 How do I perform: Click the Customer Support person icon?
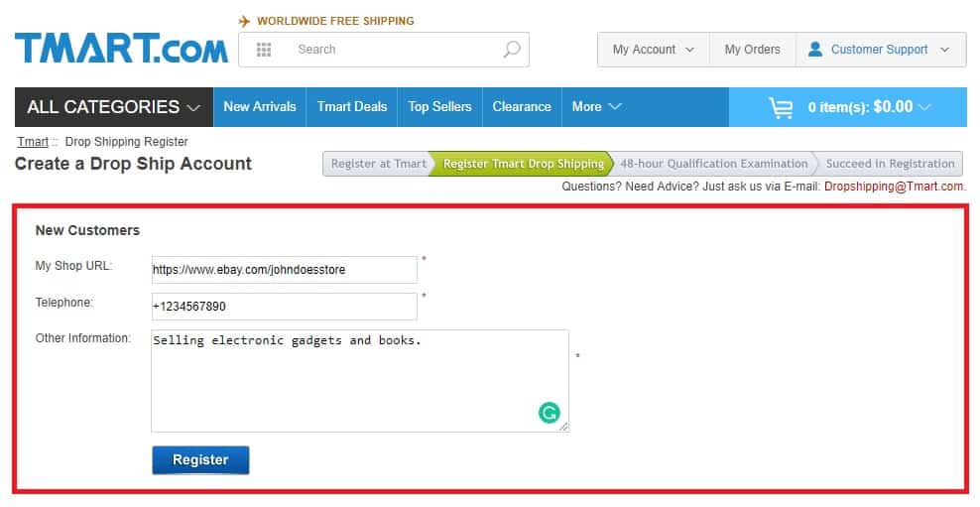[x=815, y=49]
